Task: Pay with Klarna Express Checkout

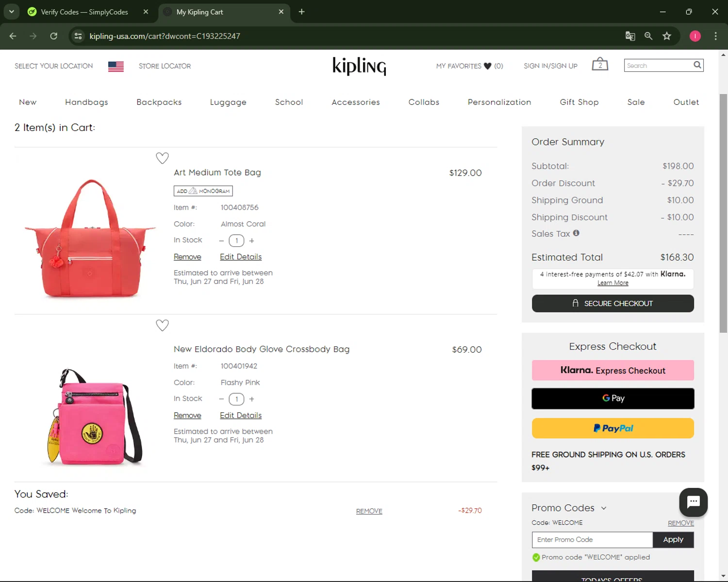Action: [612, 370]
